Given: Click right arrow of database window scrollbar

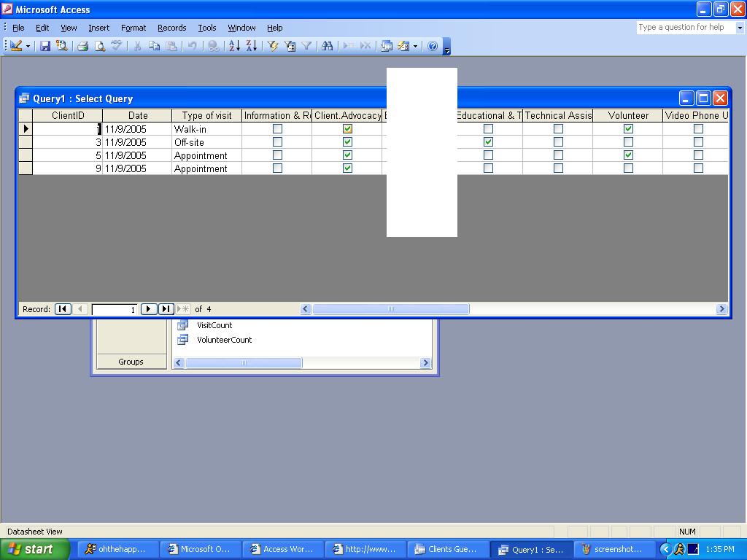Looking at the screenshot, I should pyautogui.click(x=425, y=363).
